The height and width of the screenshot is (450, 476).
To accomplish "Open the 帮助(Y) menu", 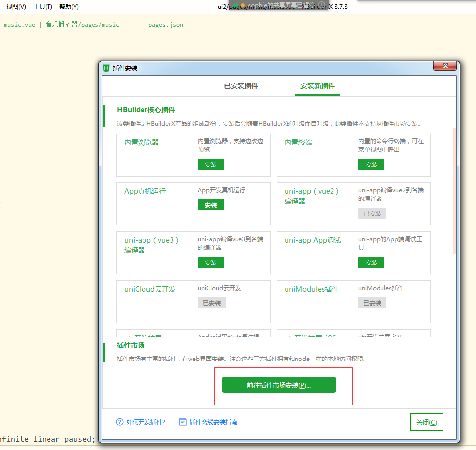I will (x=69, y=6).
